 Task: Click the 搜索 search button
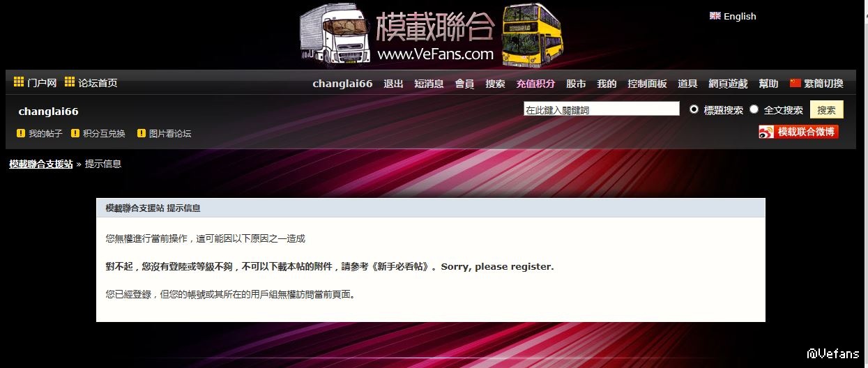(x=827, y=110)
